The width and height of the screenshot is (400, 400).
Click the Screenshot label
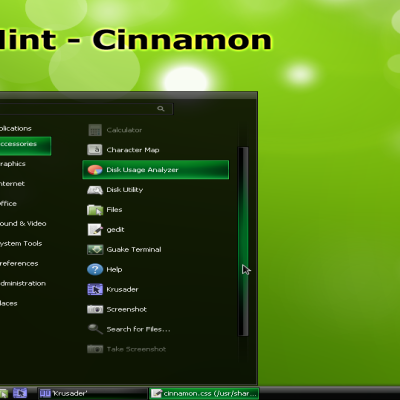(x=127, y=309)
